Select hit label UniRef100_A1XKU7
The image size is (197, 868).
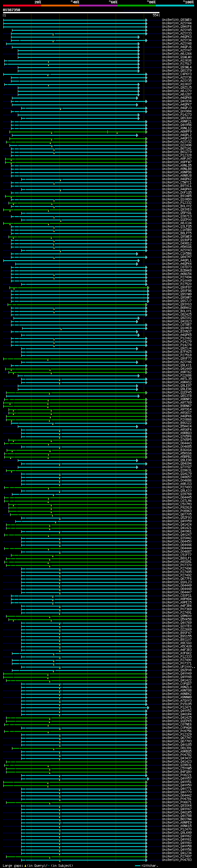pos(177,84)
